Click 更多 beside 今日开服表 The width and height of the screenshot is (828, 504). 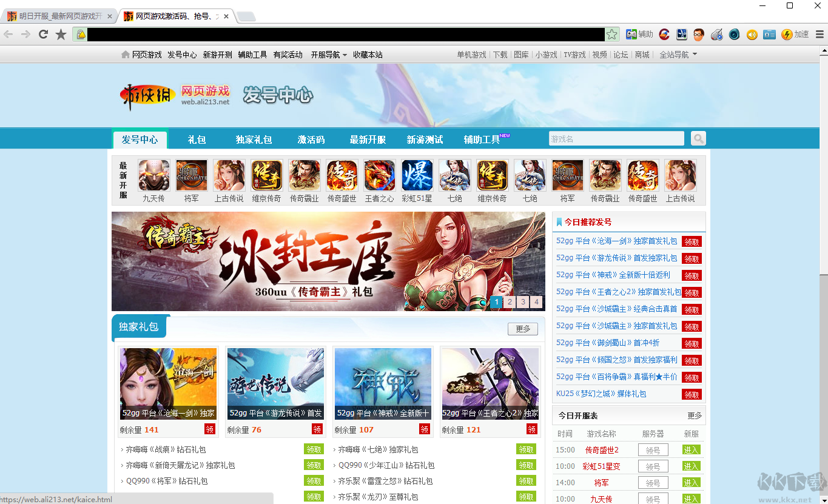pos(695,415)
